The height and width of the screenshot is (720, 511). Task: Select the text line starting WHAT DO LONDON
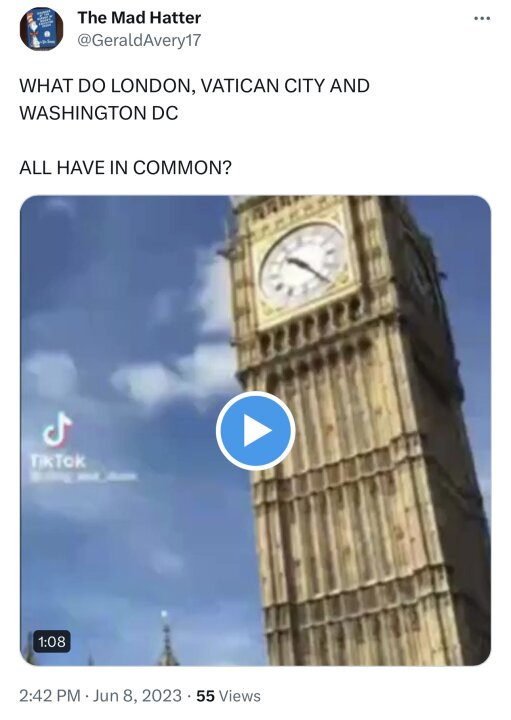click(x=194, y=86)
